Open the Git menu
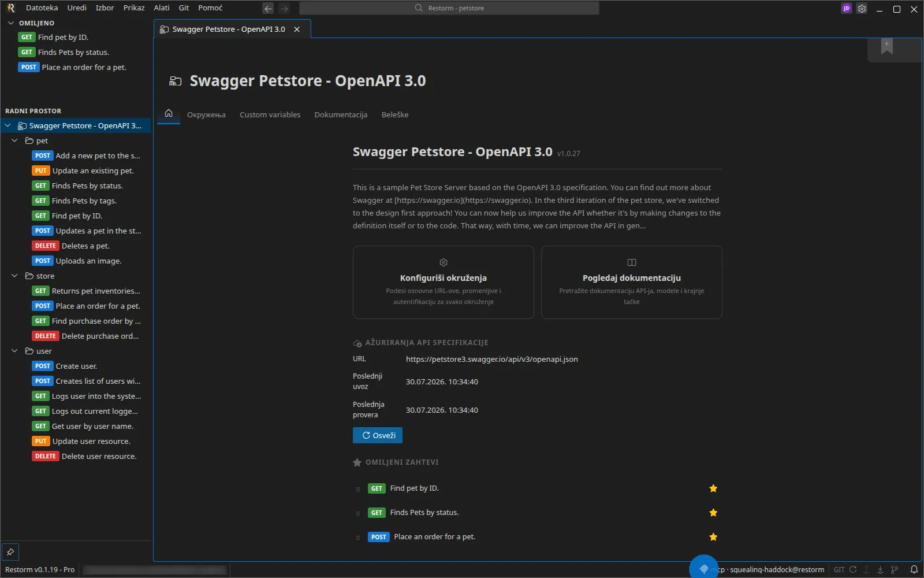This screenshot has width=924, height=578. [184, 8]
